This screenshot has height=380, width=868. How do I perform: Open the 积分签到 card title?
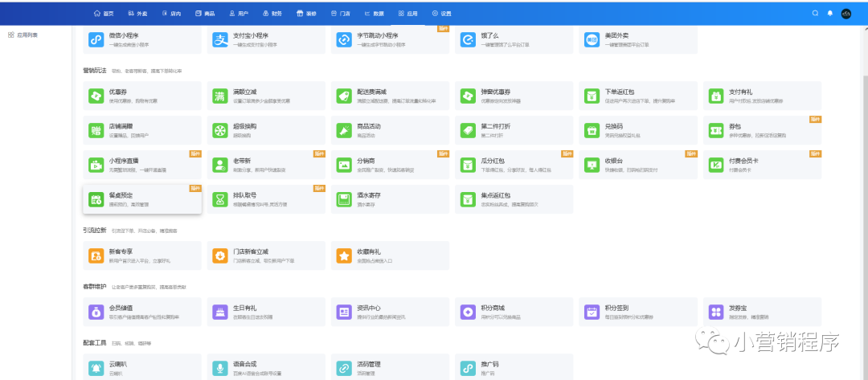(616, 308)
